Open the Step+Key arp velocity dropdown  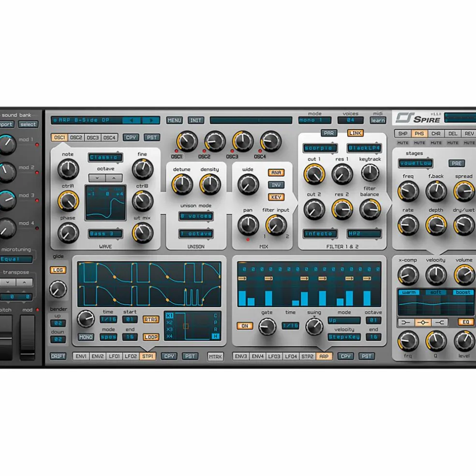pyautogui.click(x=344, y=337)
